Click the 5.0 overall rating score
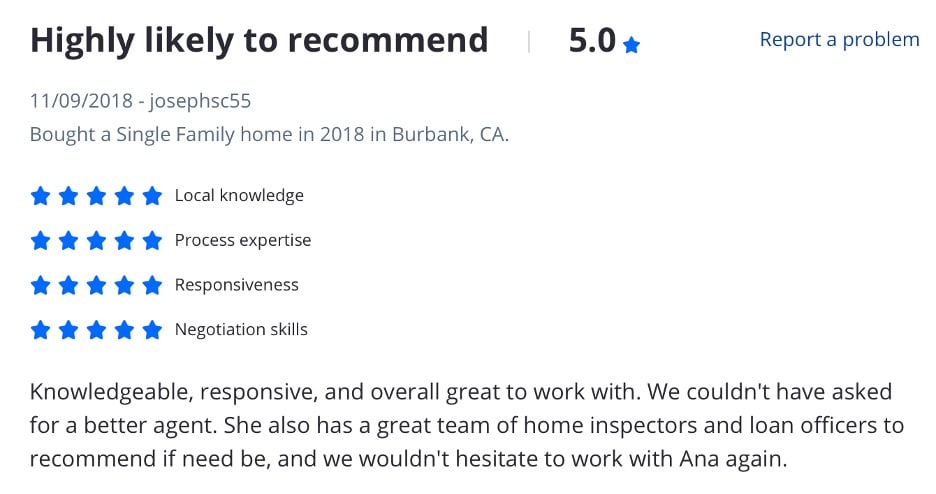This screenshot has width=936, height=494. tap(592, 40)
